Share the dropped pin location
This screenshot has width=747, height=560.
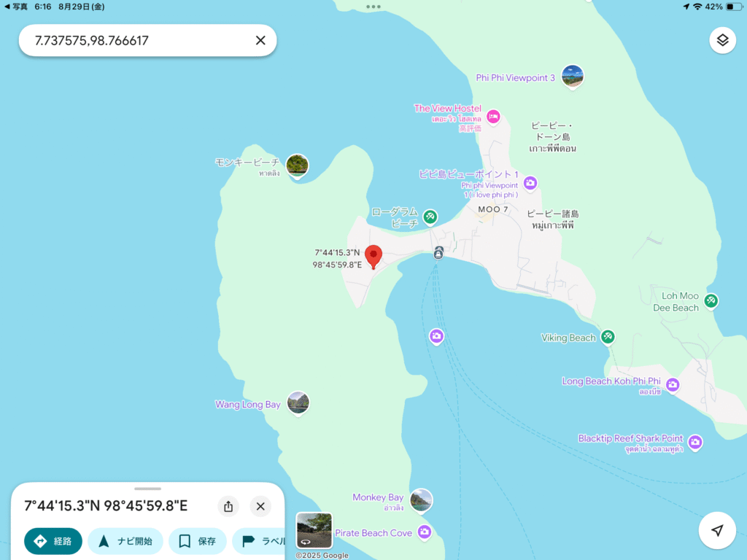[x=228, y=506]
